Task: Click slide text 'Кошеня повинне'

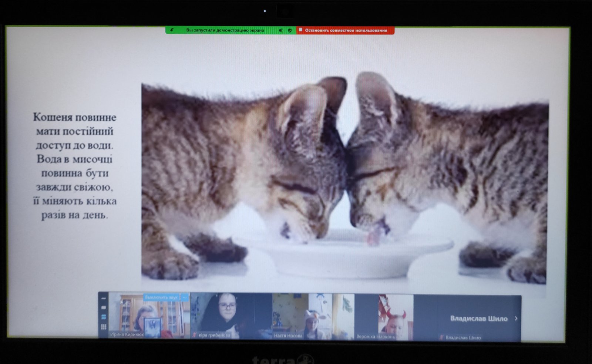Action: 75,118
